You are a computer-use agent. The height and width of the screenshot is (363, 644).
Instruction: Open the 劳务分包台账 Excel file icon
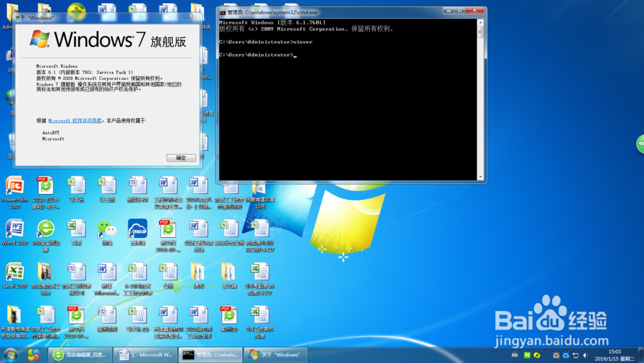(x=229, y=232)
